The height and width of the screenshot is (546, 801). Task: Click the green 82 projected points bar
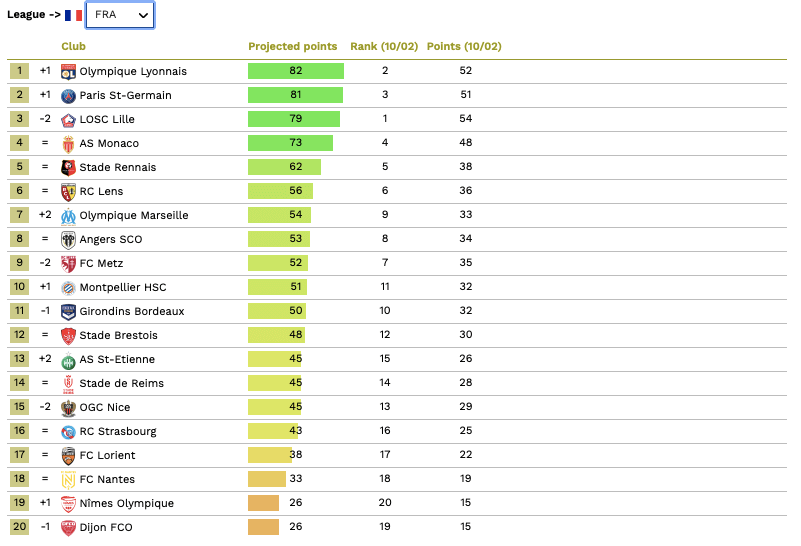(295, 71)
